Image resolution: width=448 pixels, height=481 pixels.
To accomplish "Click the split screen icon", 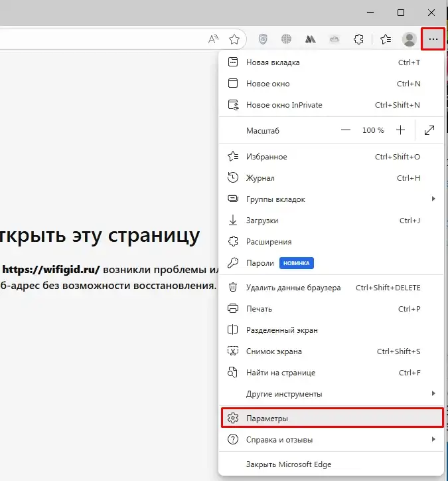I will point(232,330).
